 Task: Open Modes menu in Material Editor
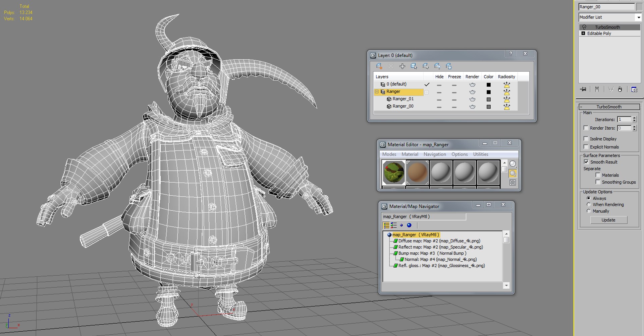(x=389, y=154)
